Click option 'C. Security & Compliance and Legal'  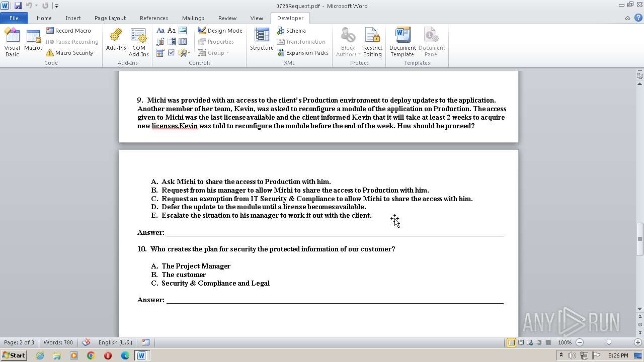point(210,283)
